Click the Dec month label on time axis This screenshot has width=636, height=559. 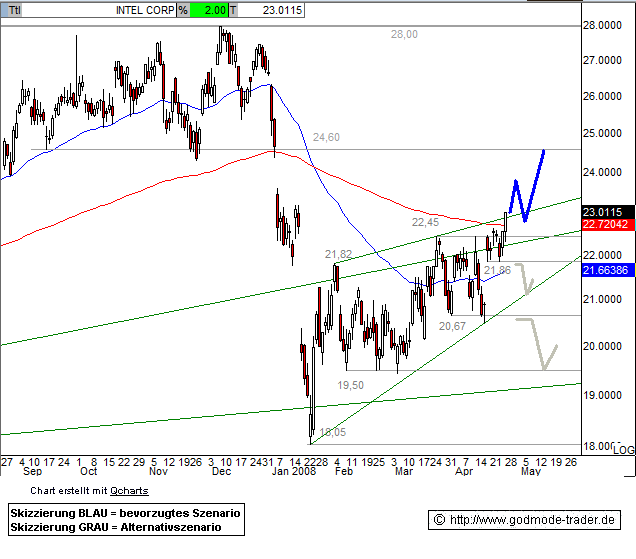coord(221,471)
